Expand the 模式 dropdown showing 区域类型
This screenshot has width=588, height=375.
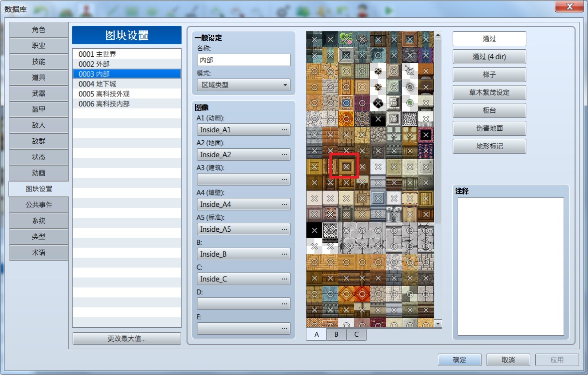pyautogui.click(x=244, y=85)
